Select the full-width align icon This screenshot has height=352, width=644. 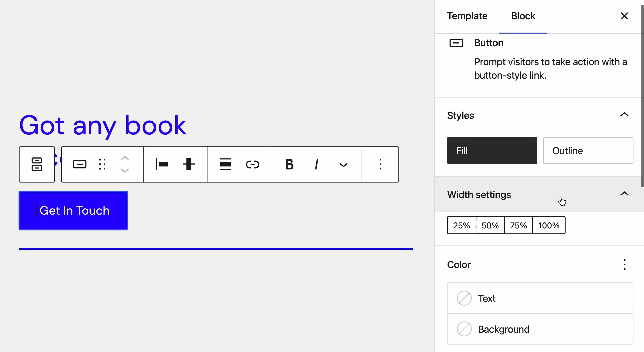(225, 164)
